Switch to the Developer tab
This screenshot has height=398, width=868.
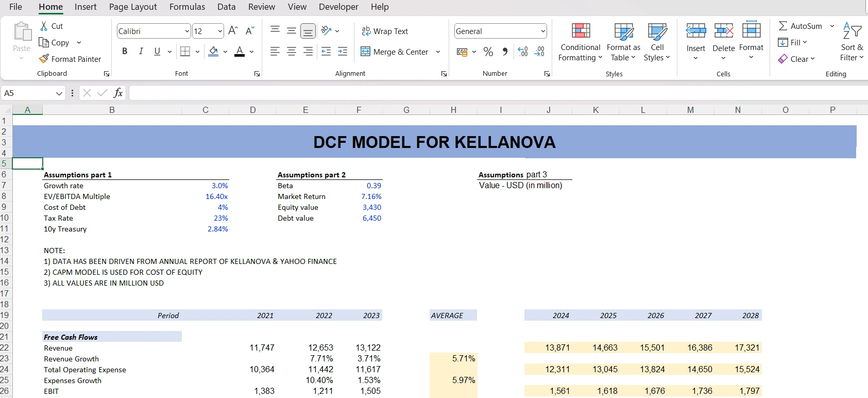tap(338, 7)
